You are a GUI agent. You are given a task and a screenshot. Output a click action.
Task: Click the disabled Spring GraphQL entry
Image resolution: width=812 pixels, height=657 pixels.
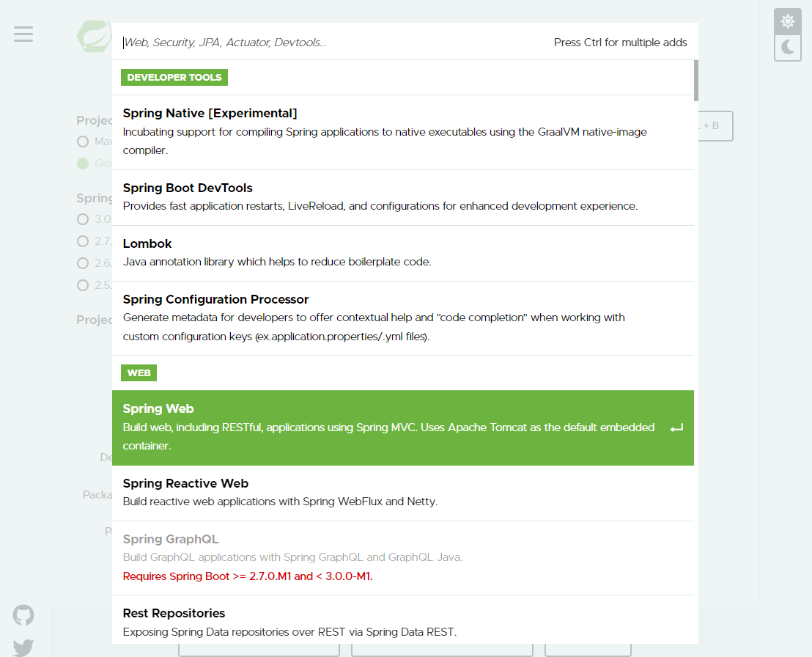[x=403, y=558]
